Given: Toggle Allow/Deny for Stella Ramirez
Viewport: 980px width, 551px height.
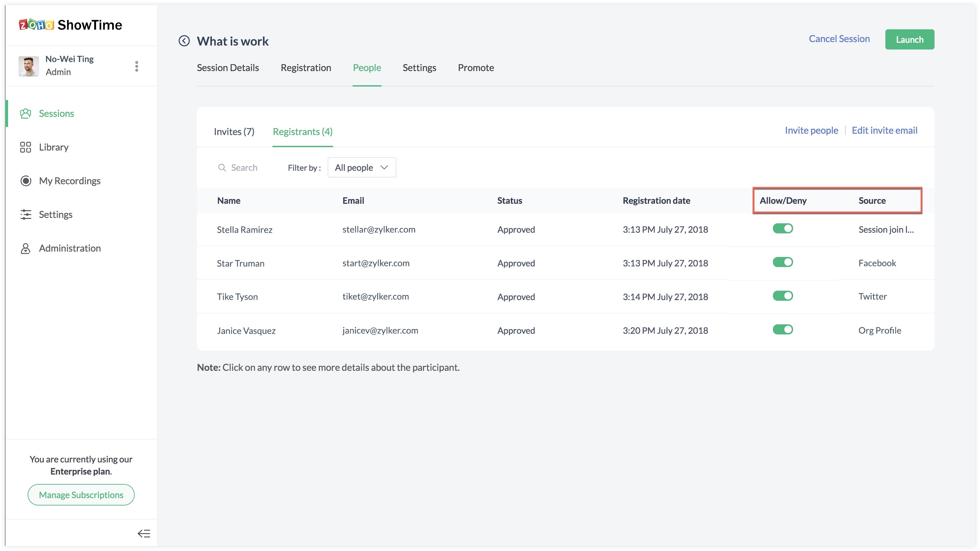Looking at the screenshot, I should 783,229.
